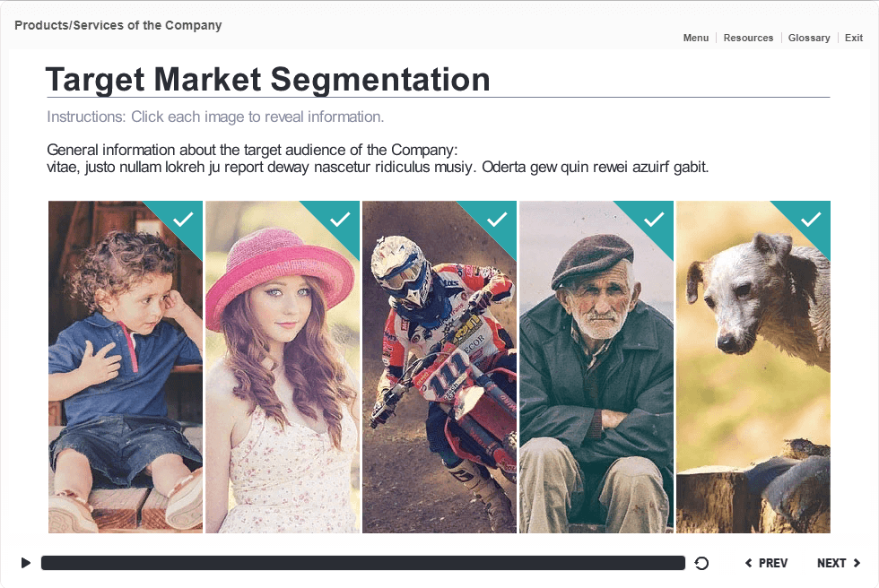Open the Glossary link

pos(809,38)
